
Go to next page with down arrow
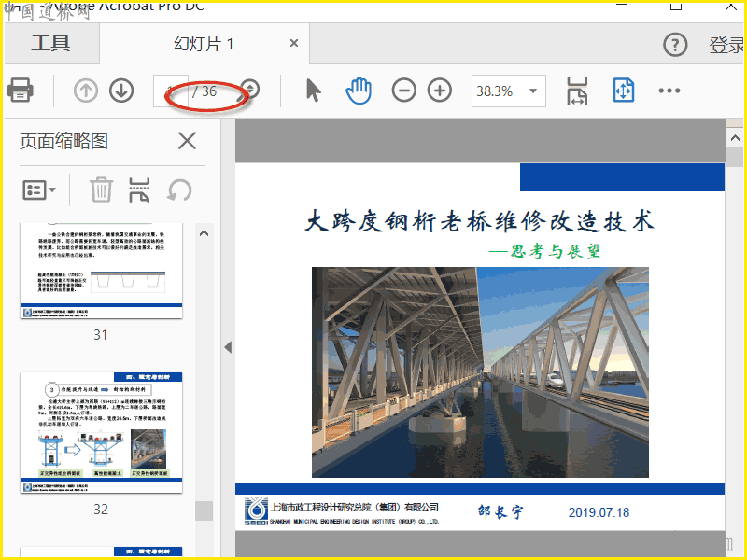coord(121,91)
